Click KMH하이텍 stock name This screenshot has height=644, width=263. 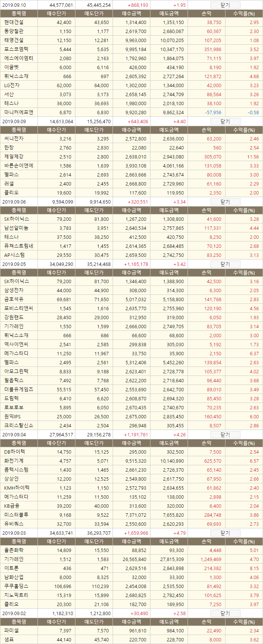click(17, 488)
